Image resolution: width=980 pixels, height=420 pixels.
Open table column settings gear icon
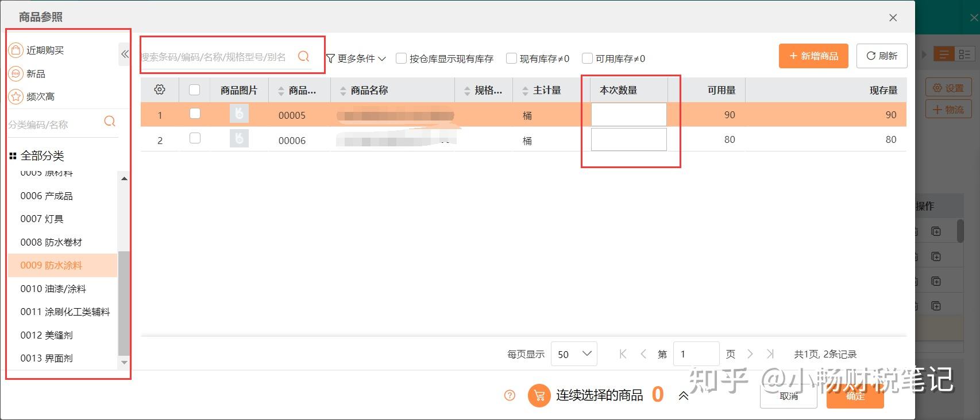160,90
